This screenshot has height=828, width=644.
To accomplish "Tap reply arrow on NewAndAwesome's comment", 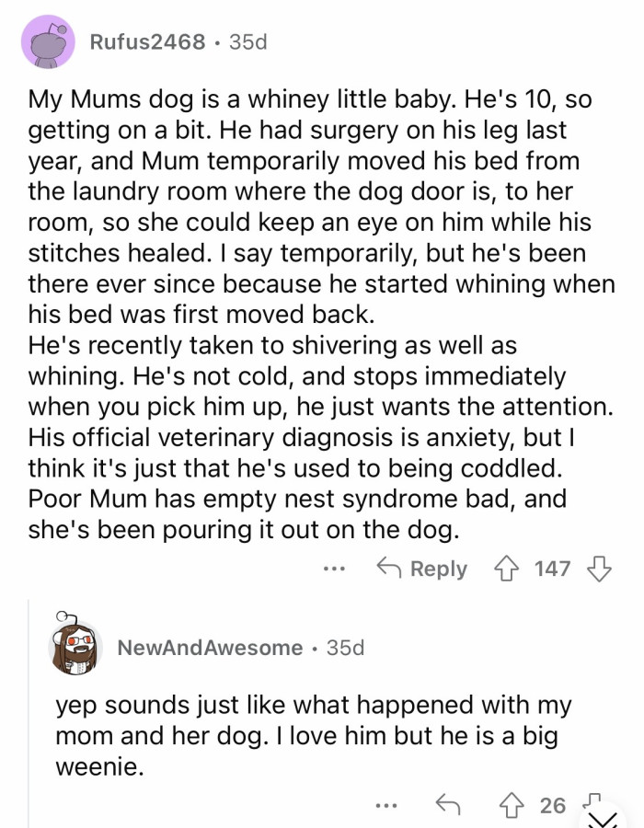I will click(447, 806).
